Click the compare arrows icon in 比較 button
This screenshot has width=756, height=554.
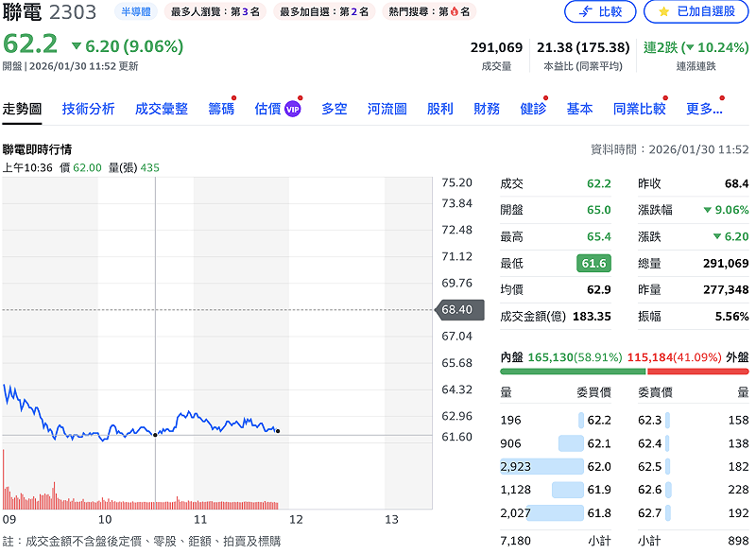click(584, 11)
